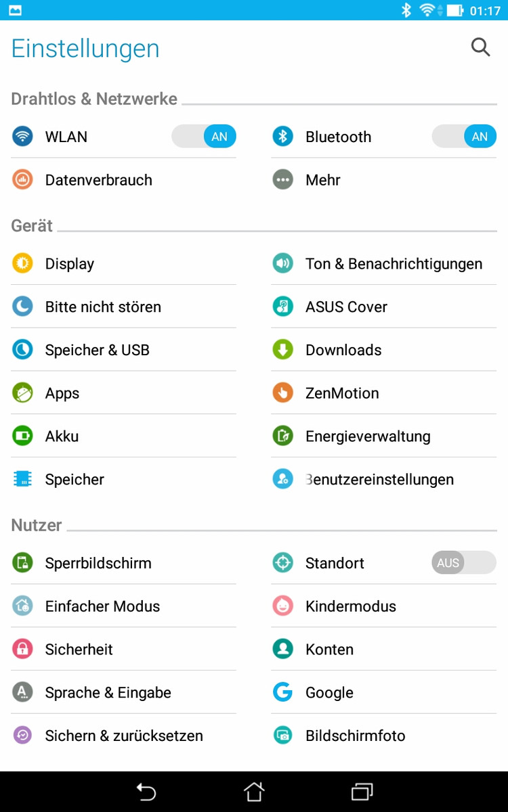Open Sichern & zurücksetzen settings

click(x=124, y=736)
